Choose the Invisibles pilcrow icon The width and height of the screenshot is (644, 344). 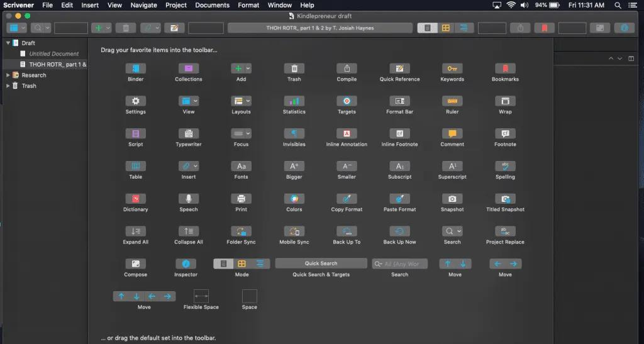pyautogui.click(x=294, y=133)
